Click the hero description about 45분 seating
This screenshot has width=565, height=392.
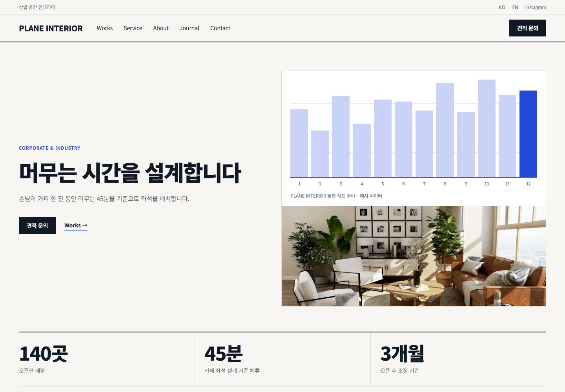point(104,199)
